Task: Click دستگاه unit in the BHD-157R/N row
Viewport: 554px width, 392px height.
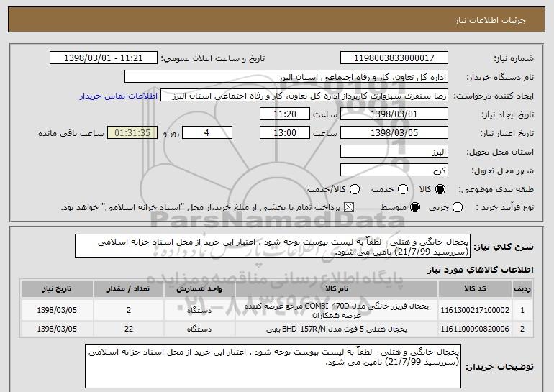Action: click(x=199, y=329)
